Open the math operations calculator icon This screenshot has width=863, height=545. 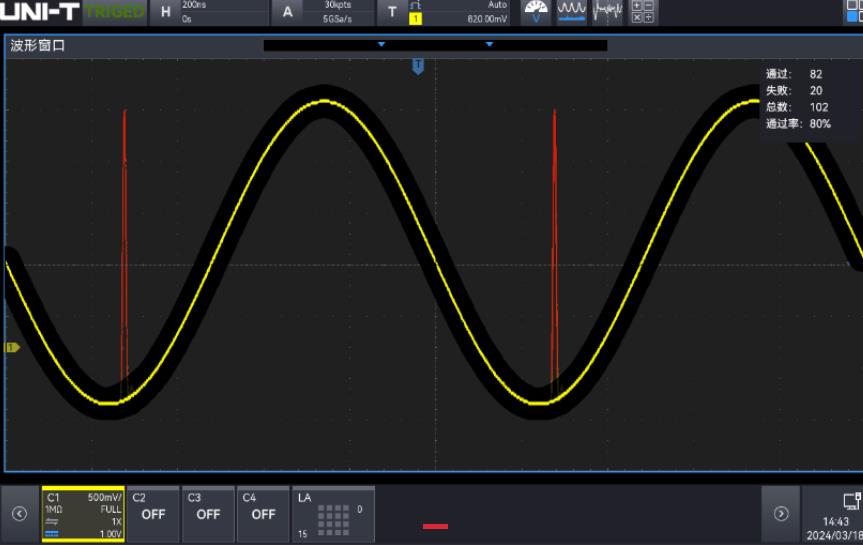[643, 12]
